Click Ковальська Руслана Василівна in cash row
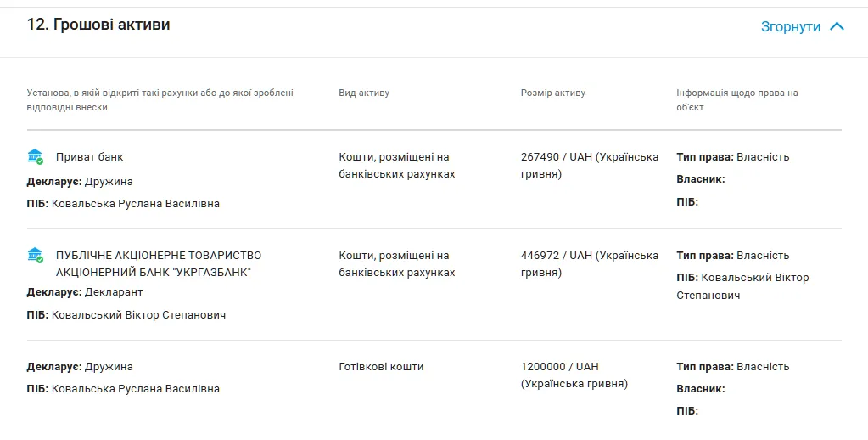Screen dimensions: 868x440 [x=136, y=388]
